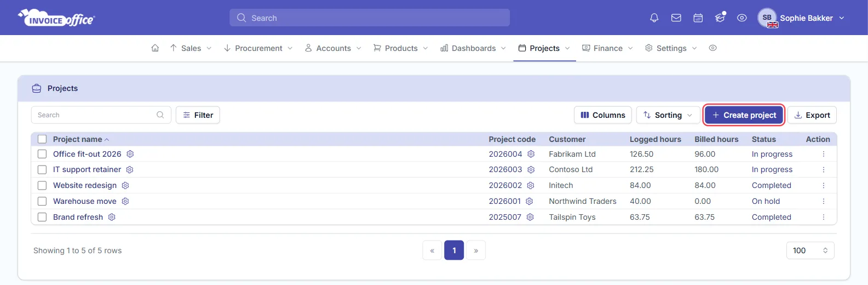Expand the Finance menu

click(607, 48)
